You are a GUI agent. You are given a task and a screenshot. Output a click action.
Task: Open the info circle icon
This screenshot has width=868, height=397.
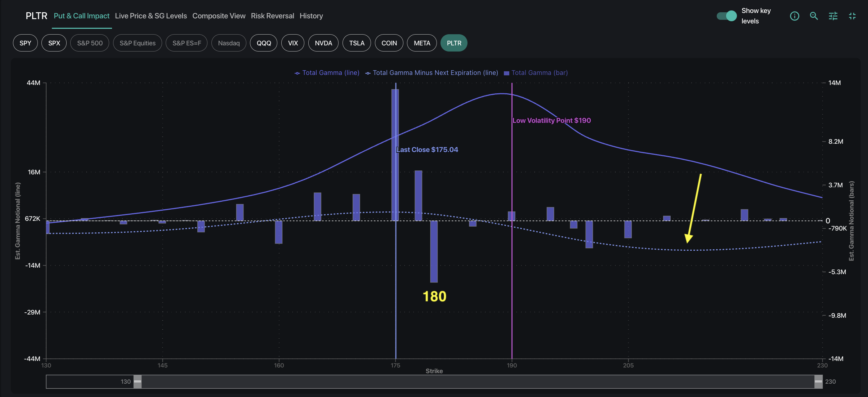coord(795,16)
